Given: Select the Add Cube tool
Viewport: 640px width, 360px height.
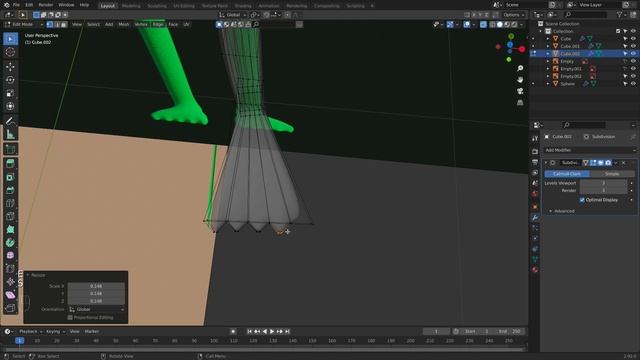Looking at the screenshot, I should pos(10,149).
